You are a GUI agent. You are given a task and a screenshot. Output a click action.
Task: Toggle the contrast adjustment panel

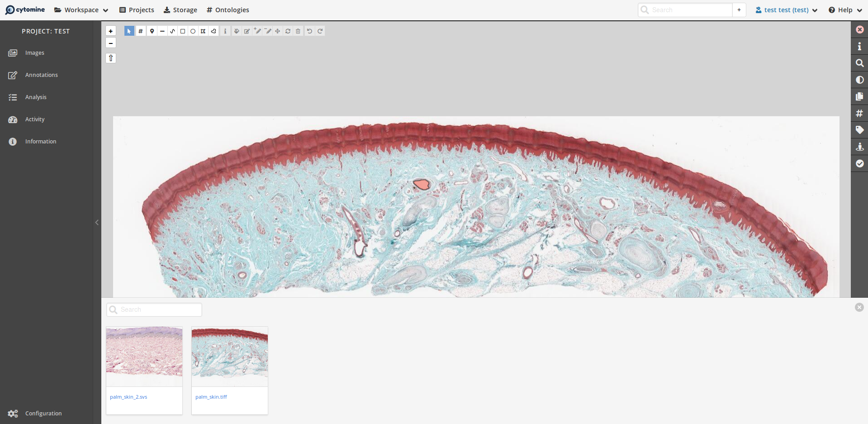tap(860, 80)
